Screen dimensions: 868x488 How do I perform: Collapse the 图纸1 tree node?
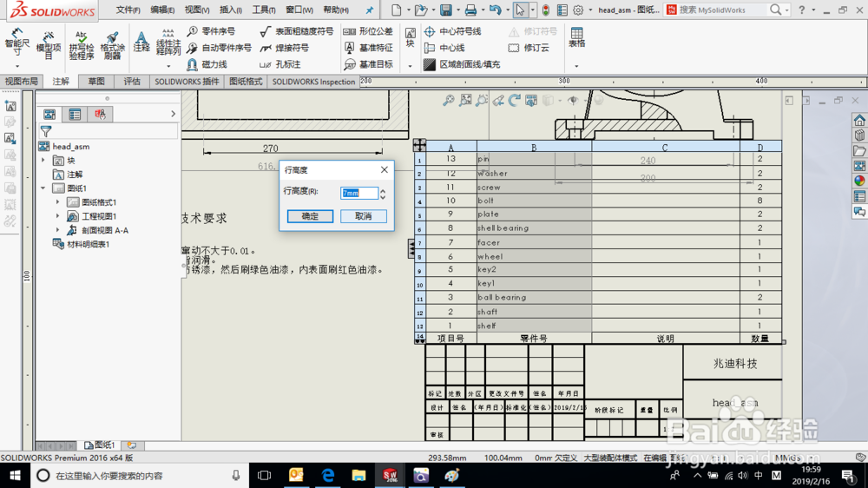43,188
